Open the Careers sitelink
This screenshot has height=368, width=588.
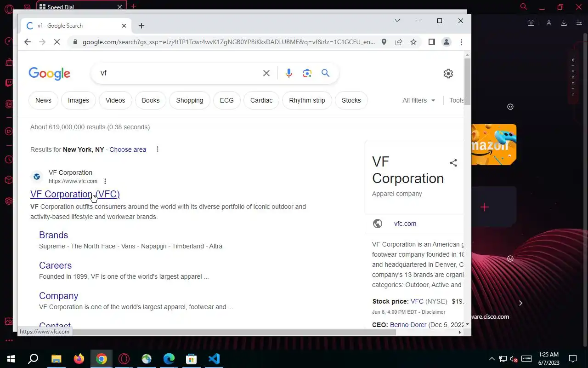(55, 265)
